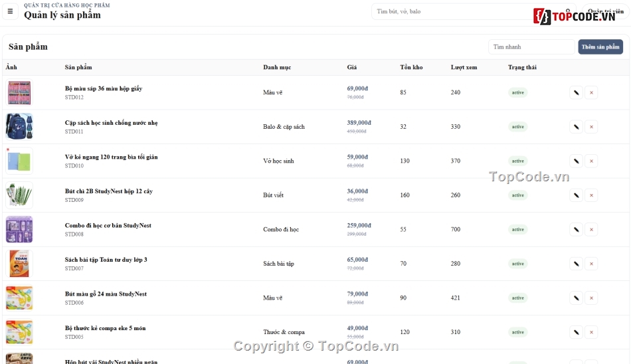Image resolution: width=631 pixels, height=364 pixels.
Task: Edit the Bộ màu sáp 36 màu product
Action: pos(577,92)
